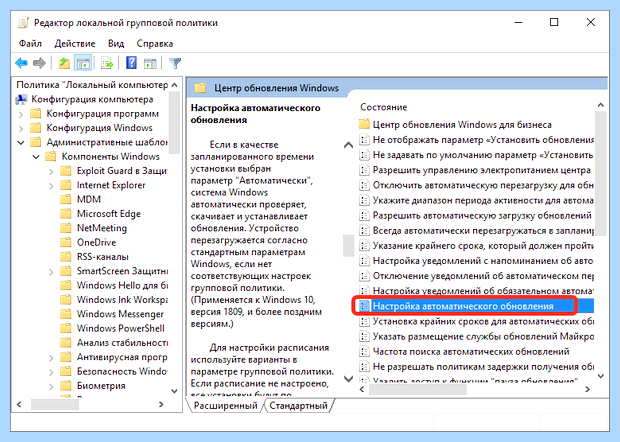The width and height of the screenshot is (620, 442).
Task: Select the Анализ стабильности tree item
Action: [x=122, y=342]
